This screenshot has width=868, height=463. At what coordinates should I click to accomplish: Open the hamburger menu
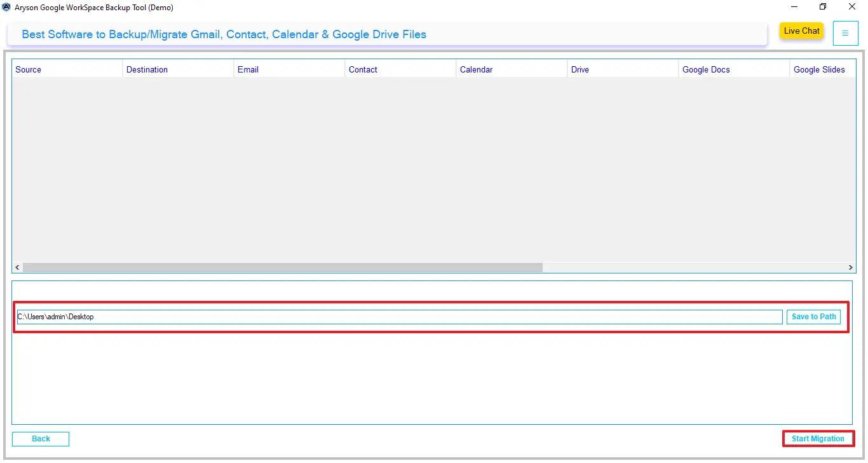pyautogui.click(x=845, y=33)
